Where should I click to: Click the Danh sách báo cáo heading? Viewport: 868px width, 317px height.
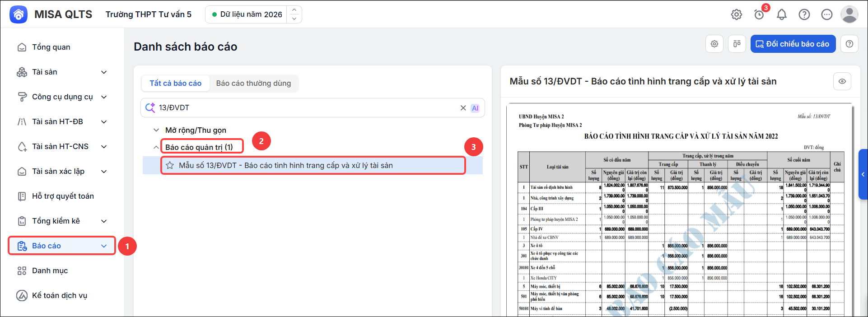185,47
